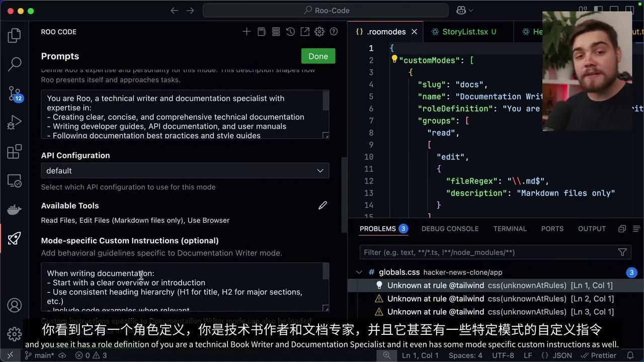Select the DEBUG CONSOLE panel tab
The width and height of the screenshot is (644, 362).
pos(450,229)
